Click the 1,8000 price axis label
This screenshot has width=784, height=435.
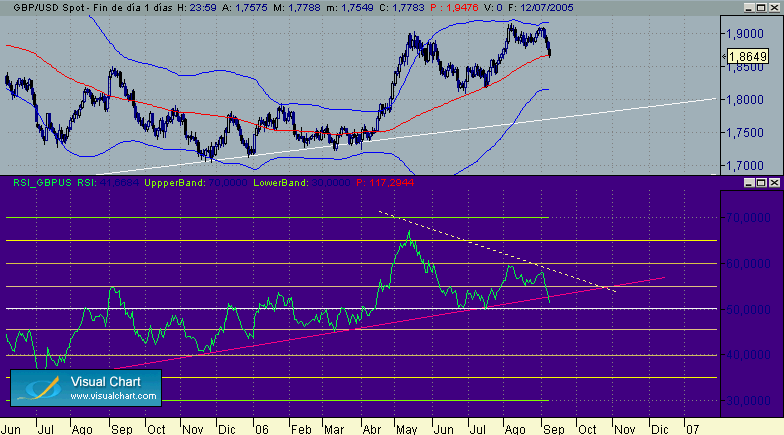745,100
